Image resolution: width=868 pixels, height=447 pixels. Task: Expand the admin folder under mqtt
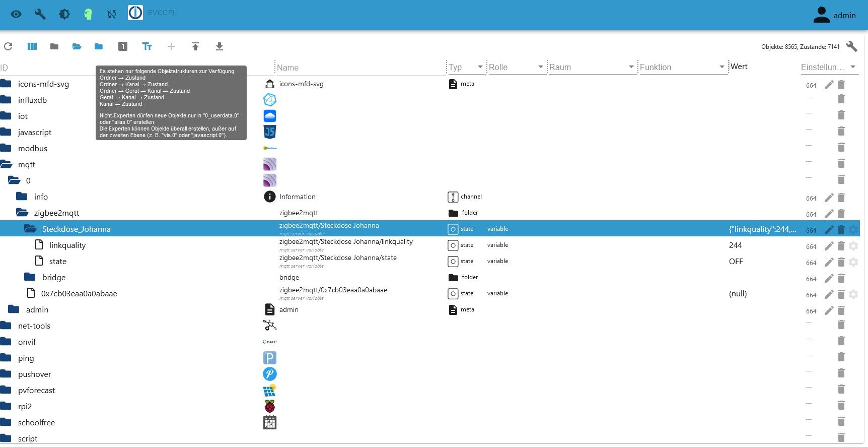(x=14, y=309)
